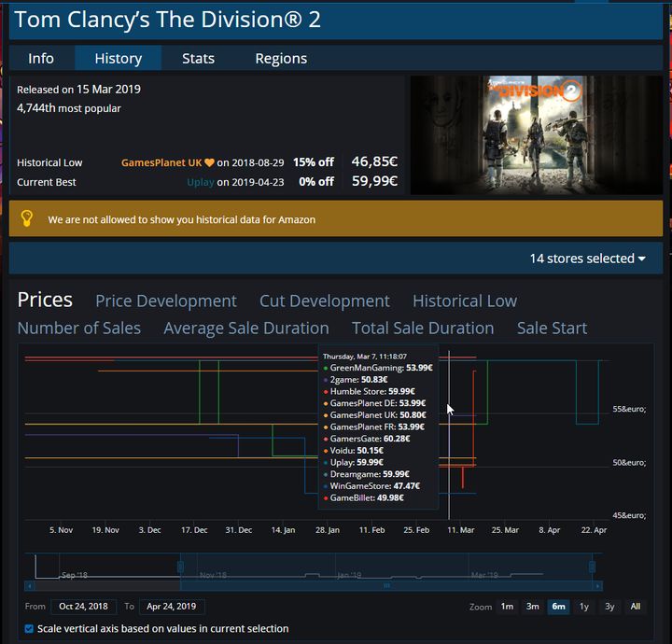Image resolution: width=672 pixels, height=644 pixels.
Task: Open the Number of Sales chart
Action: tap(78, 329)
